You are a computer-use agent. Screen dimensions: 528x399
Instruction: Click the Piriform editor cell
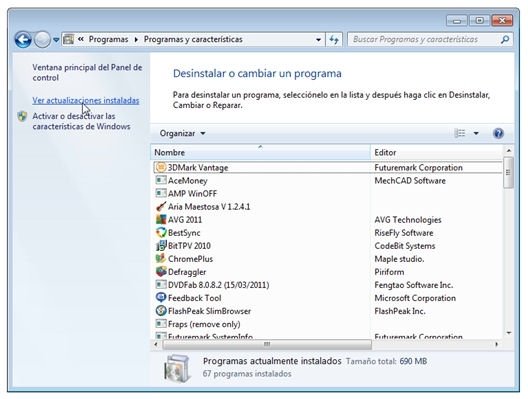[389, 272]
